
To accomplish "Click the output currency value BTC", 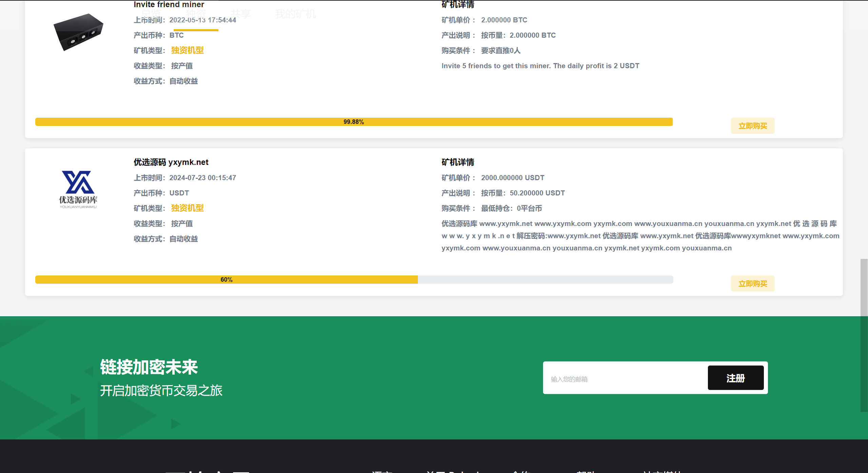I will 176,35.
